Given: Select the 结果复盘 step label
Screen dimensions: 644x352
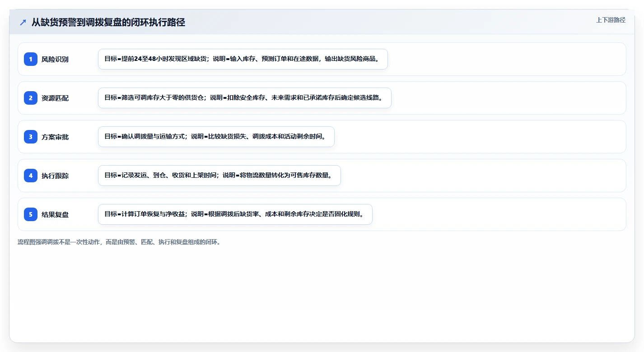Looking at the screenshot, I should 55,214.
